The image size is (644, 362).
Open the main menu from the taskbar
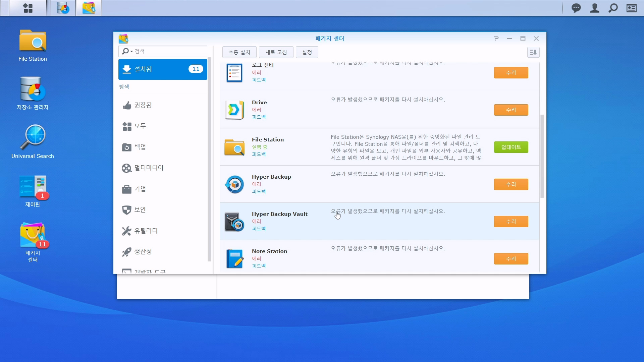pyautogui.click(x=28, y=8)
